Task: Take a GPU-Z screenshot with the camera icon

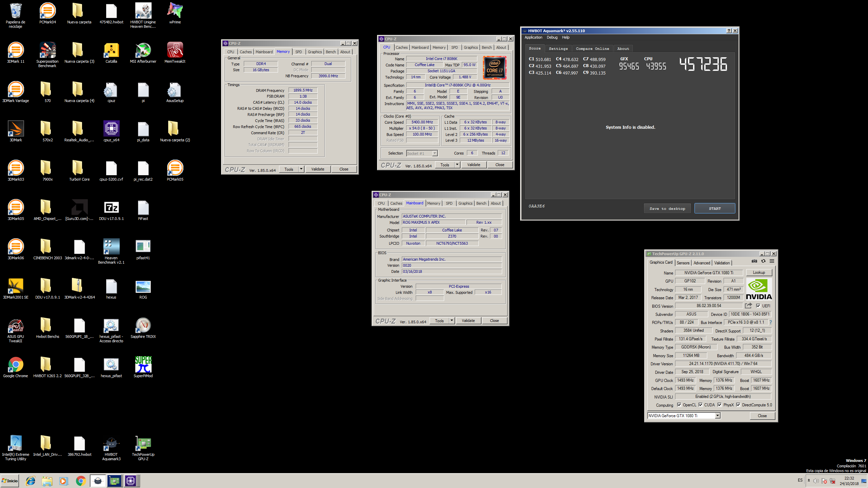Action: 754,261
